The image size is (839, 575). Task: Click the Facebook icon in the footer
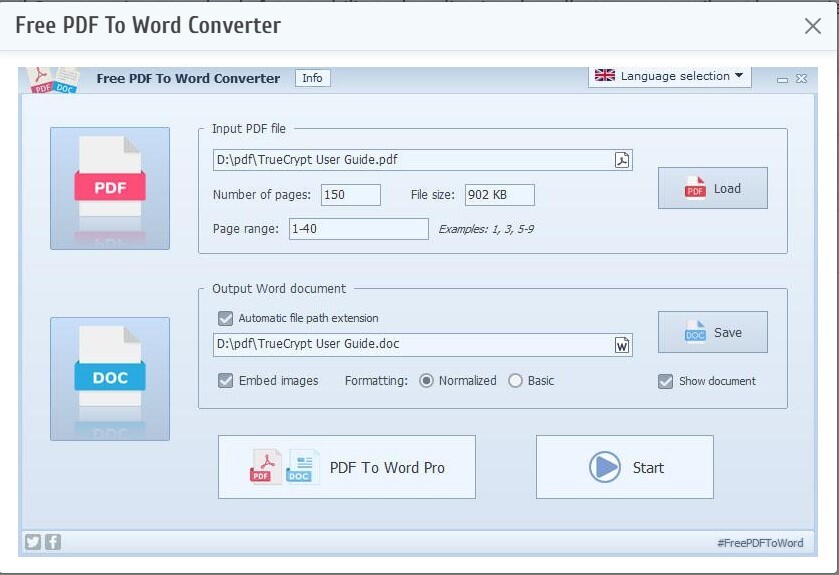click(x=52, y=542)
